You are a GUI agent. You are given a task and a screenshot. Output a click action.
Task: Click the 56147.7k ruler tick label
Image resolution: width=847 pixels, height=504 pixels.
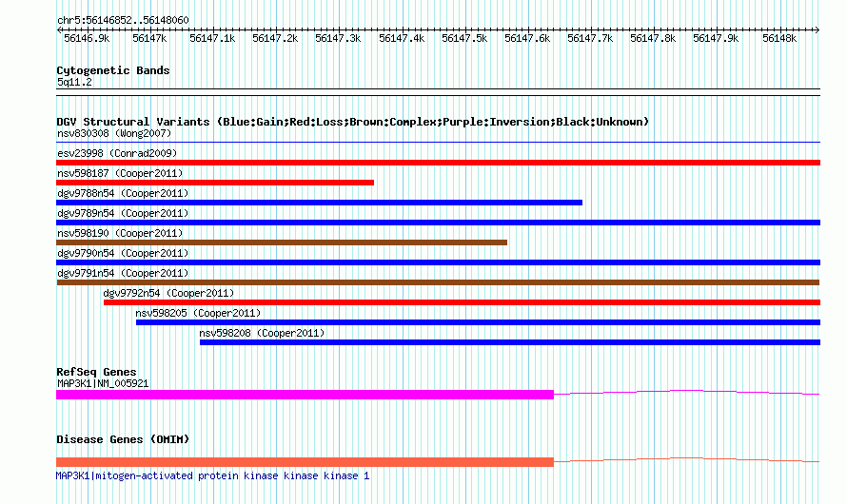pos(590,38)
